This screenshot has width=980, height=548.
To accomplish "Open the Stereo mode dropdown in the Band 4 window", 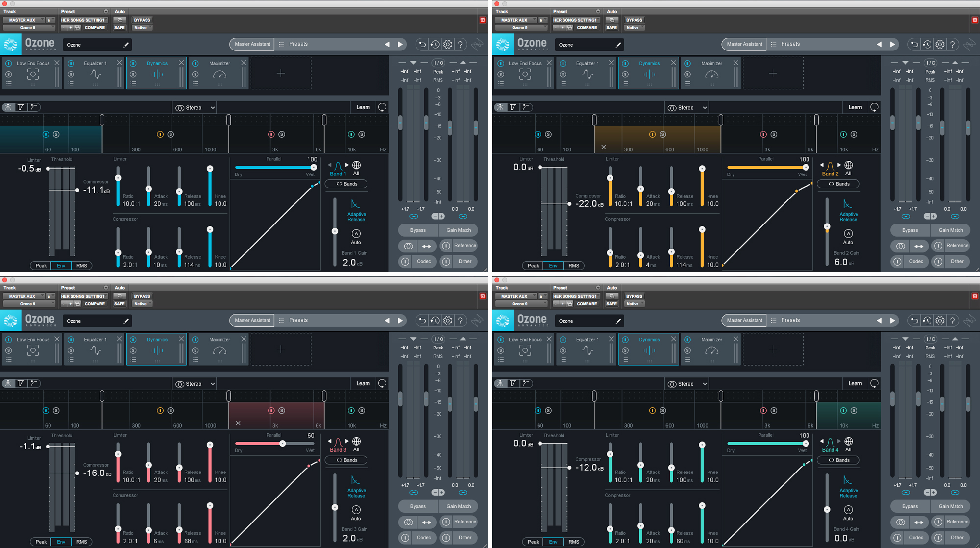I will (x=686, y=384).
